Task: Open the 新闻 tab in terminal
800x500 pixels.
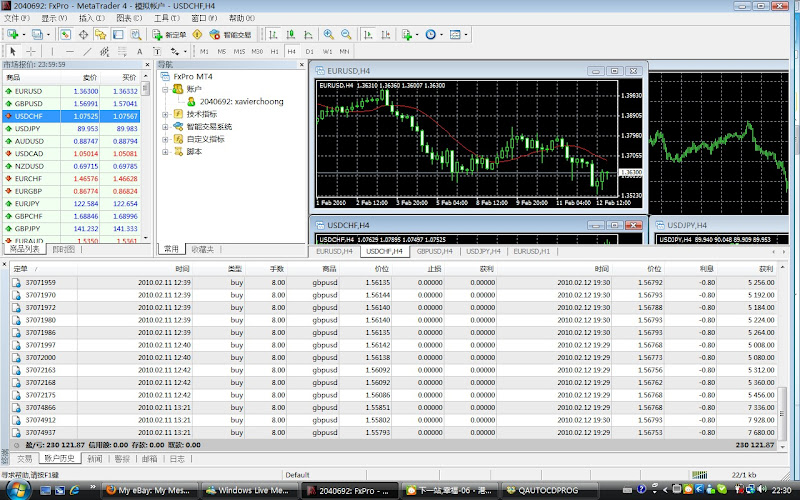Action: click(93, 459)
